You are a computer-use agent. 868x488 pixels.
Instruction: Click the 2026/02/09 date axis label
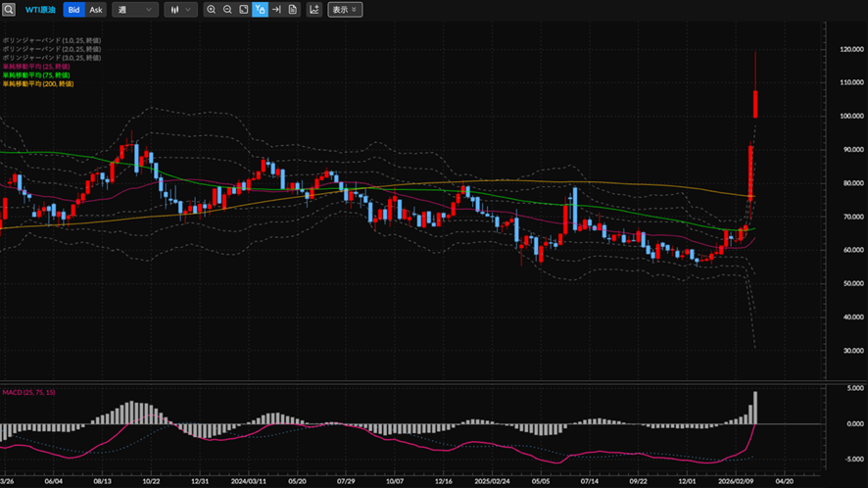click(x=736, y=481)
